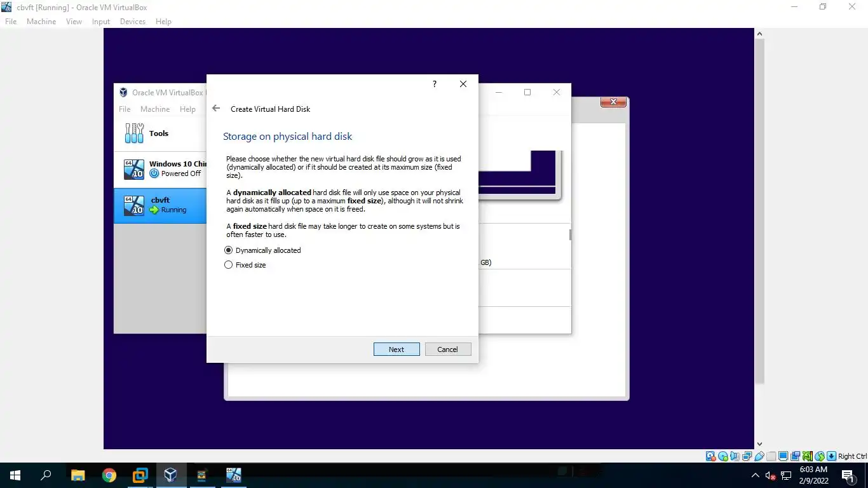This screenshot has width=868, height=488.
Task: Click Storage on physical hard disk heading
Action: [x=287, y=137]
